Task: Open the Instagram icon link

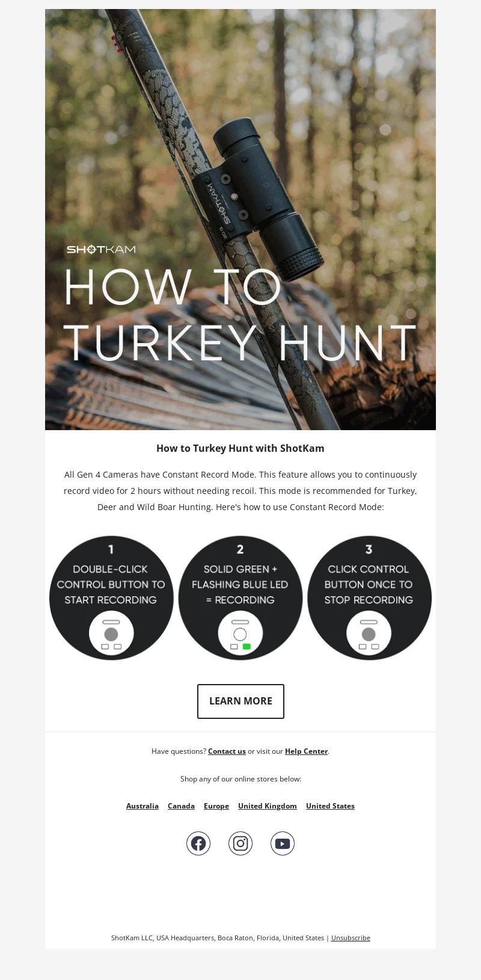Action: pyautogui.click(x=240, y=843)
